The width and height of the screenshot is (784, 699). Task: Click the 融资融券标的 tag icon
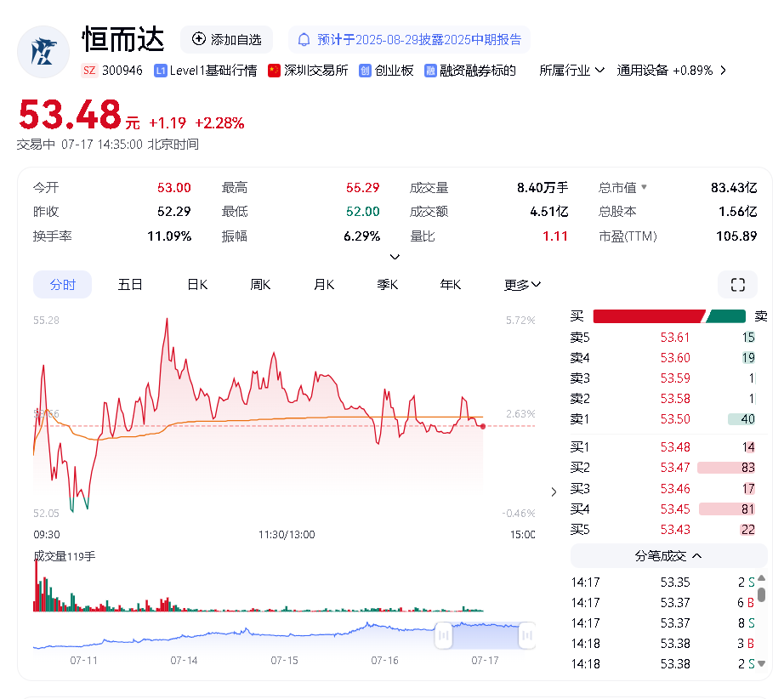pyautogui.click(x=431, y=71)
